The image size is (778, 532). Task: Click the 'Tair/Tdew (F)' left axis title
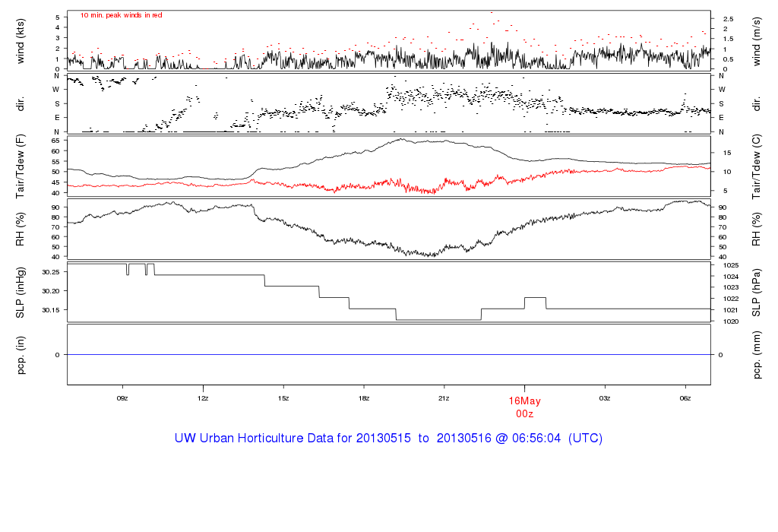[21, 166]
